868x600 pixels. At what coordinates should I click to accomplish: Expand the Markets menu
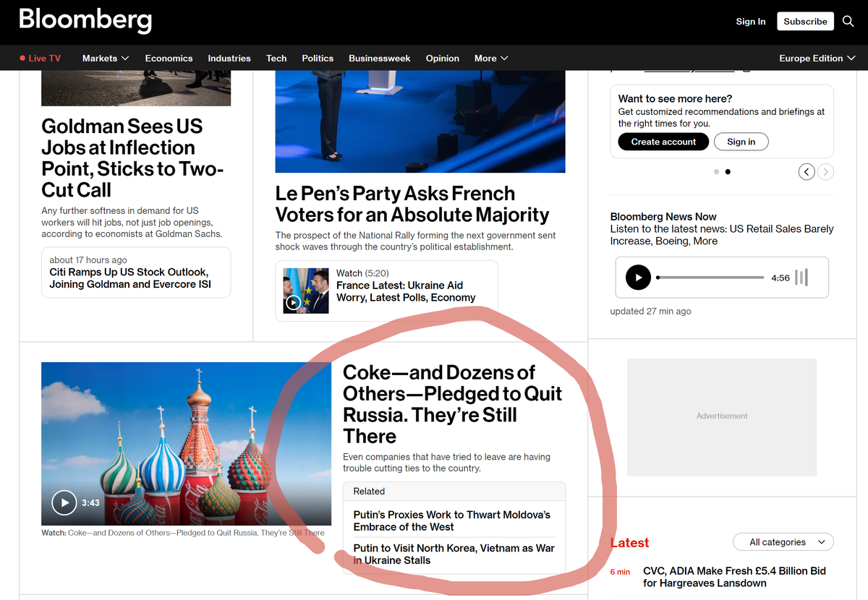click(106, 58)
